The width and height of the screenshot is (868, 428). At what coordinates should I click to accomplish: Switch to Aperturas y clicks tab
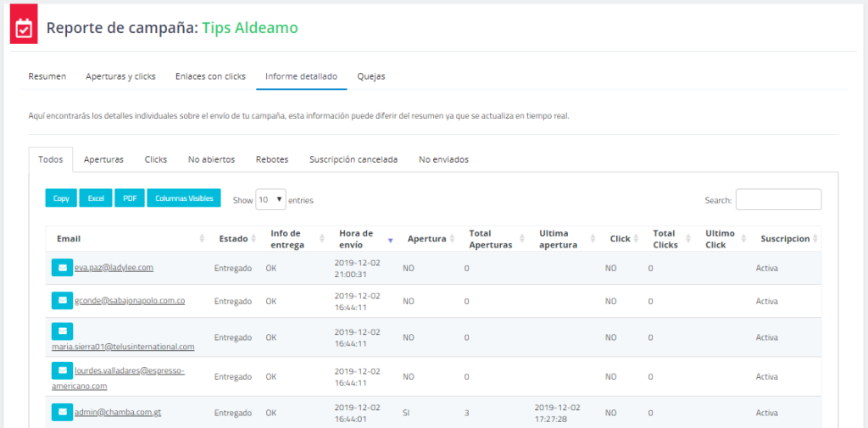coord(120,76)
